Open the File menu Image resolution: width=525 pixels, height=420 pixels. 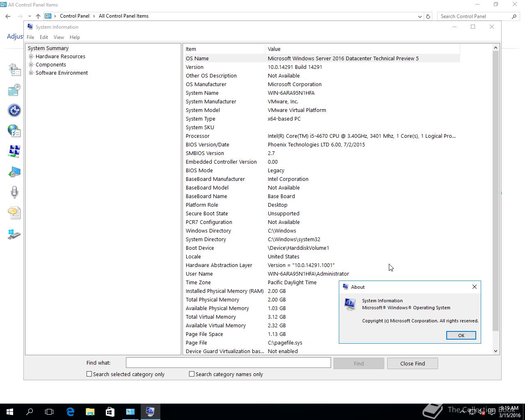30,37
